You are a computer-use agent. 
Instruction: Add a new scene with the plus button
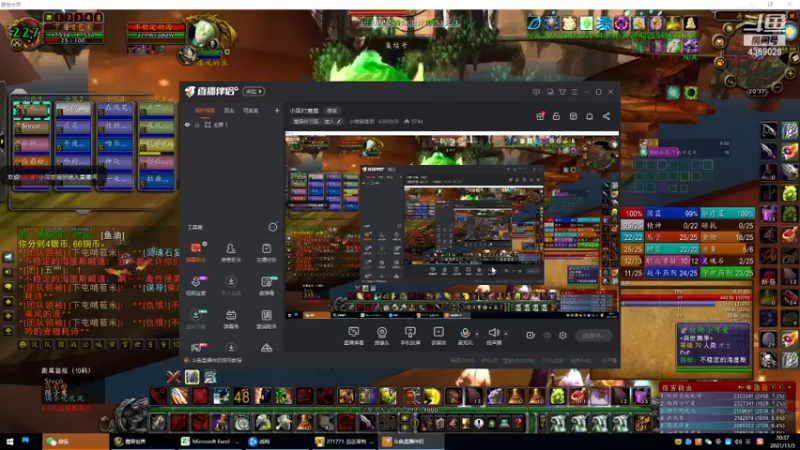(x=277, y=110)
